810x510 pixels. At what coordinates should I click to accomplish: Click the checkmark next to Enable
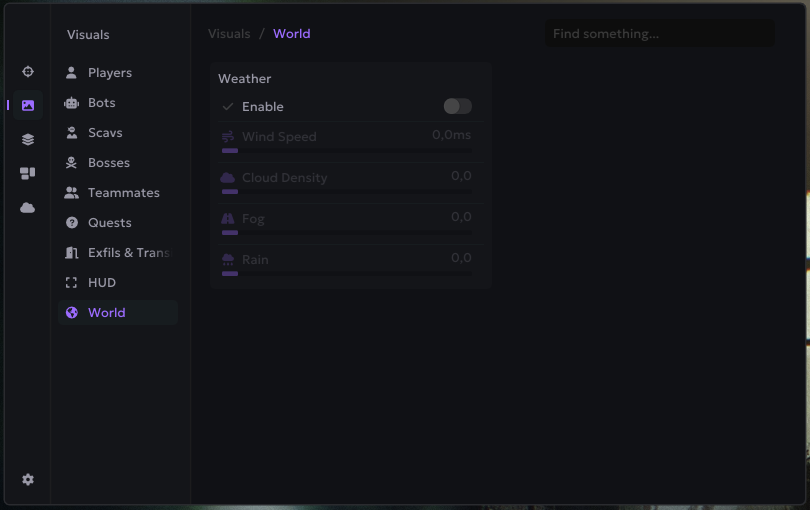coord(228,107)
